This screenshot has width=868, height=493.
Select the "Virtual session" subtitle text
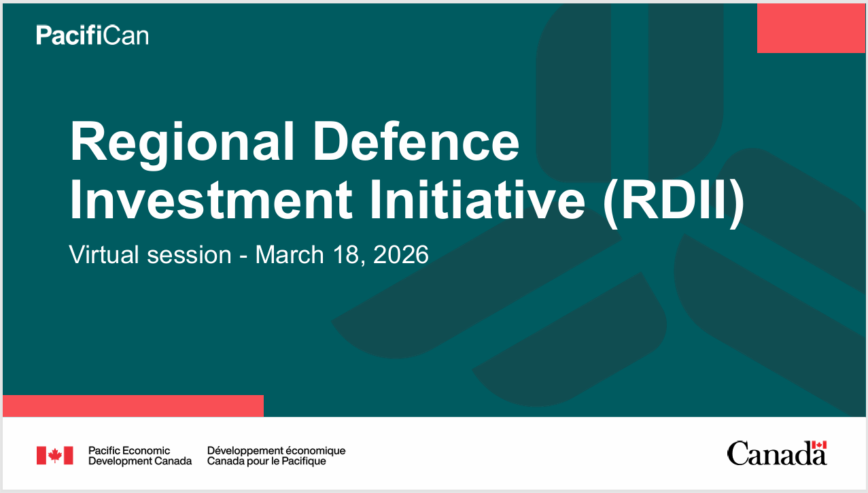[150, 255]
